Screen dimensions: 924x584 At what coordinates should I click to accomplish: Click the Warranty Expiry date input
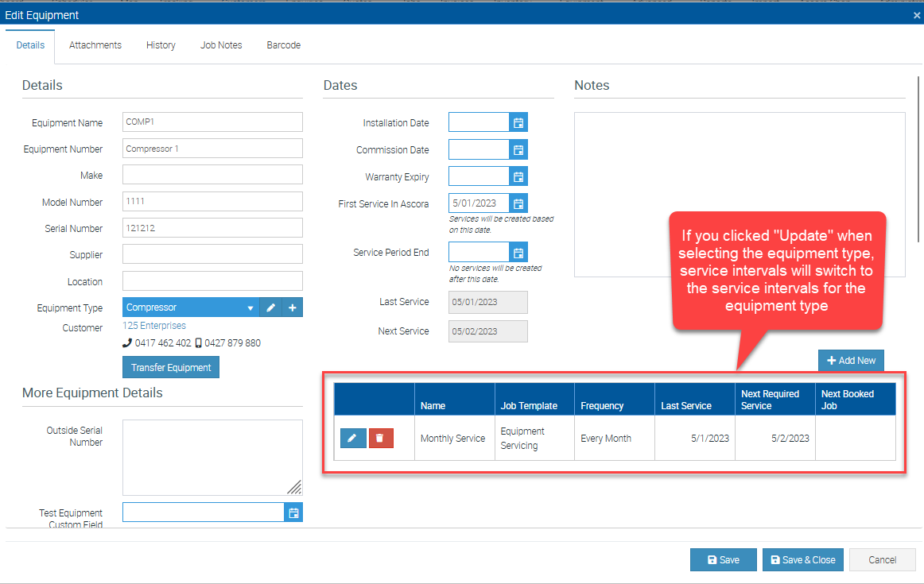(479, 176)
